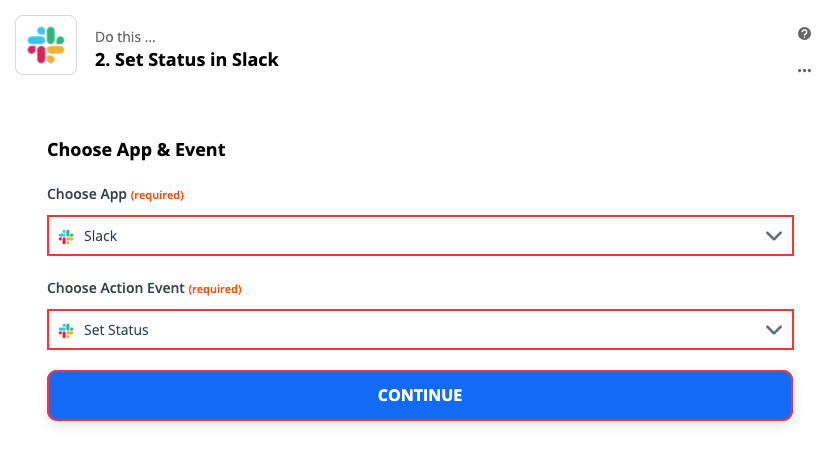Click the "Choose App" field label
This screenshot has width=840, height=466.
click(87, 194)
